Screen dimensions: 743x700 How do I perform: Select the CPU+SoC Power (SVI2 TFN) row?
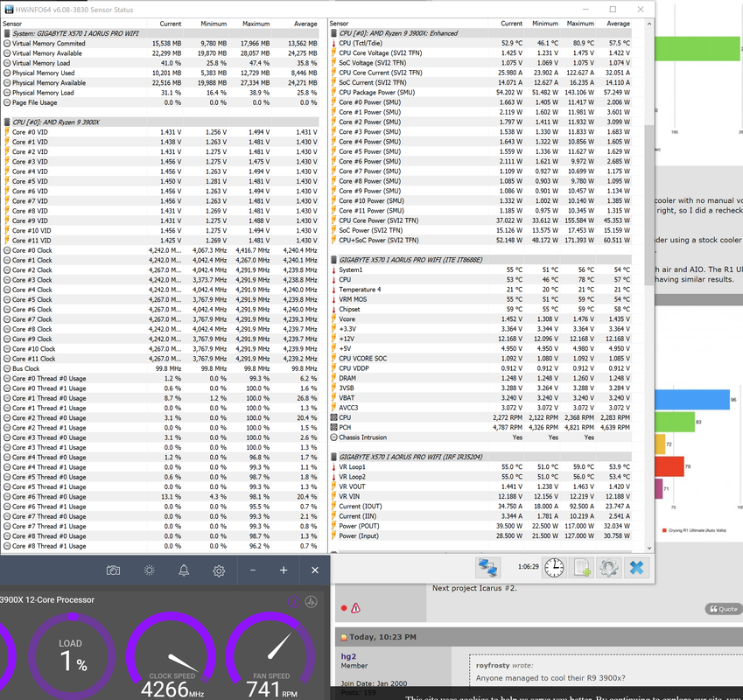coord(480,240)
